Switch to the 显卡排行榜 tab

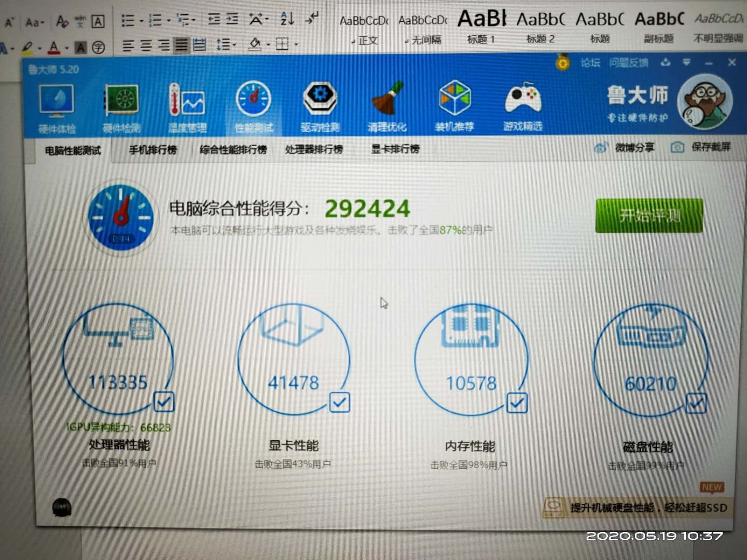395,149
